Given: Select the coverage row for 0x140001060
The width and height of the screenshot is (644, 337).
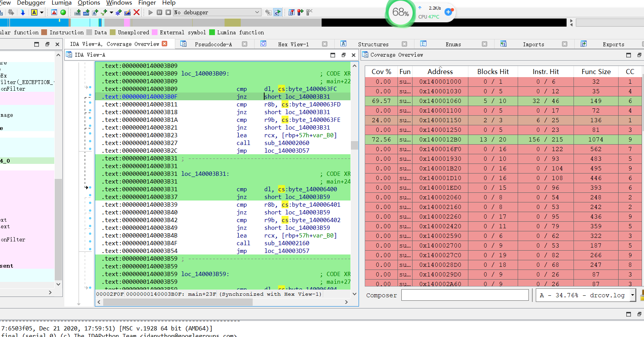Looking at the screenshot, I should click(x=503, y=101).
